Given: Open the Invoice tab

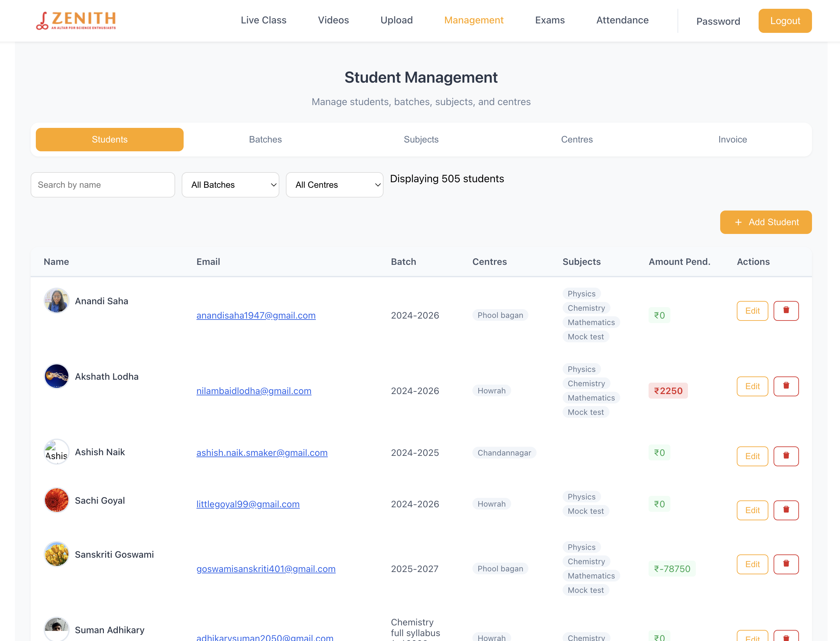Looking at the screenshot, I should (x=732, y=139).
